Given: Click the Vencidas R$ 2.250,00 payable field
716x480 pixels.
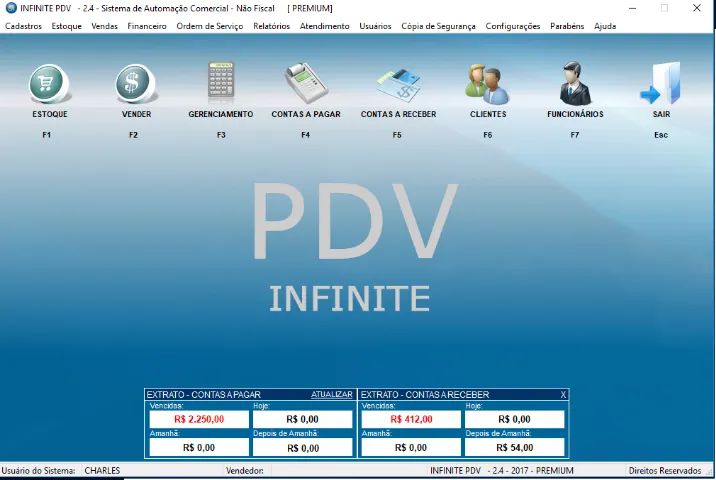Looking at the screenshot, I should coord(199,419).
